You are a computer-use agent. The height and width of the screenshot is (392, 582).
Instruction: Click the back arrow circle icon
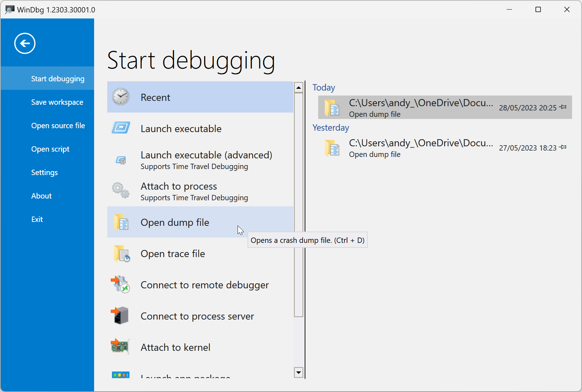[25, 43]
